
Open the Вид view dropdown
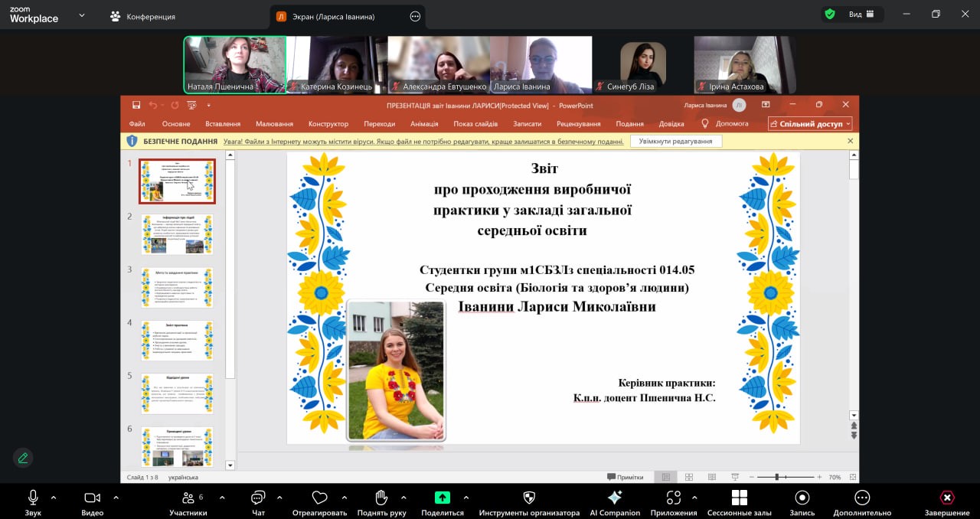855,14
